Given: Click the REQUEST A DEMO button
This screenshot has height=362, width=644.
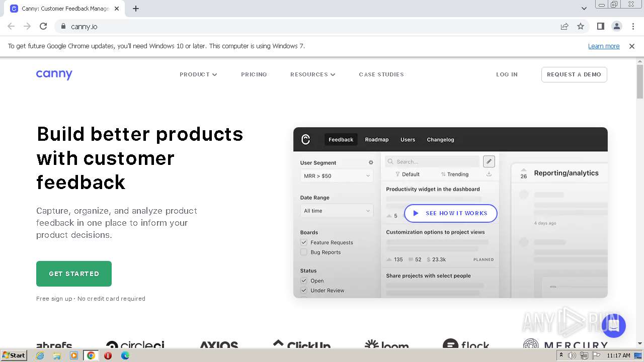Looking at the screenshot, I should tap(574, 74).
